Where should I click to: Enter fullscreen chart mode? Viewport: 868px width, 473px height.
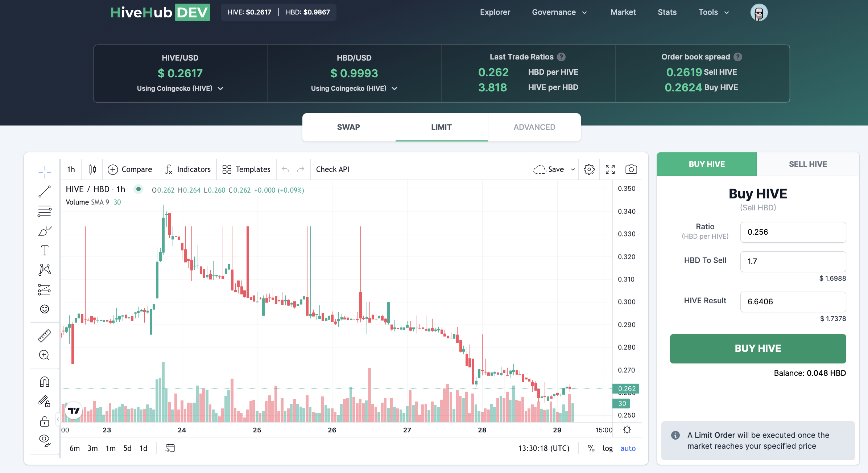610,169
